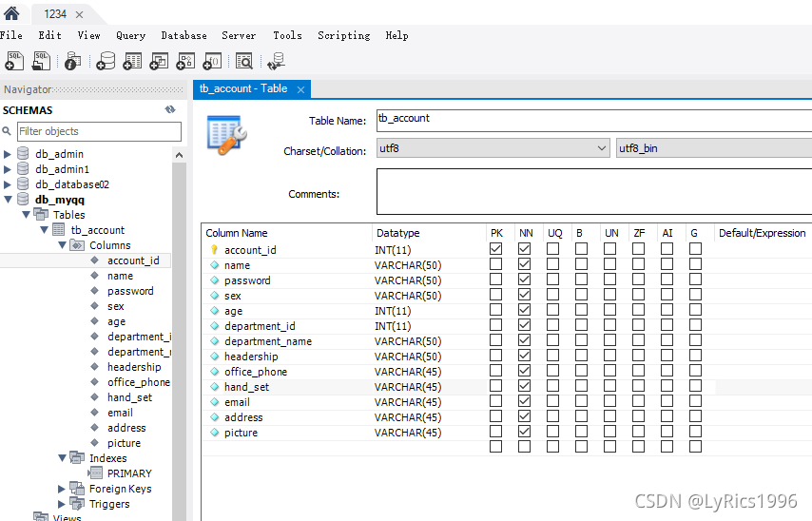Screen dimensions: 812x521
Task: Open a SQL script file icon
Action: [x=42, y=61]
